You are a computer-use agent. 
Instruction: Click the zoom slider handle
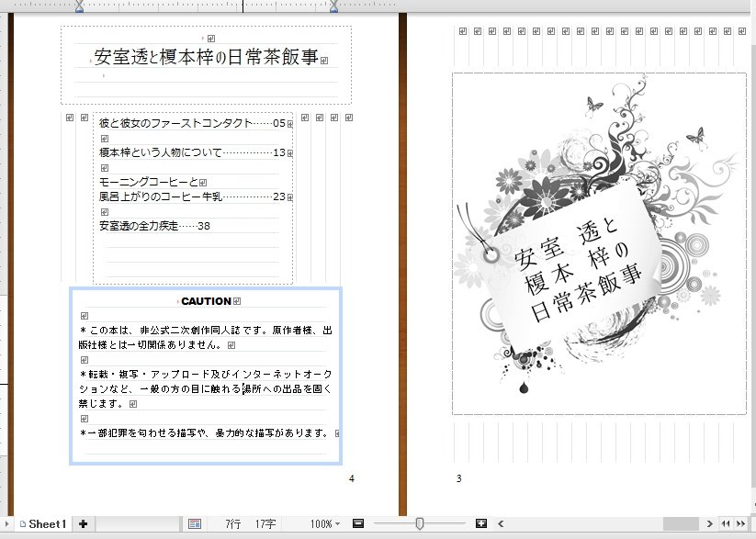click(420, 523)
